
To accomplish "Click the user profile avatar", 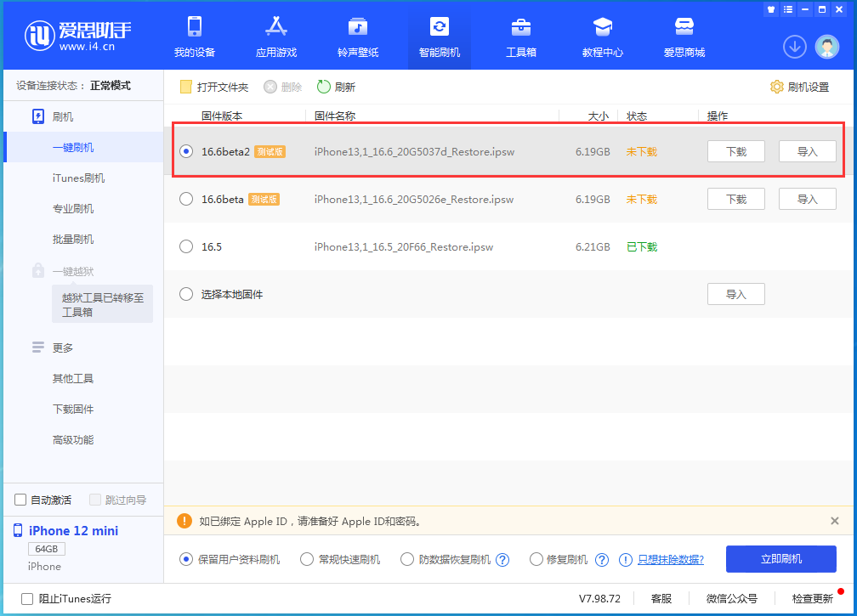I will point(827,47).
